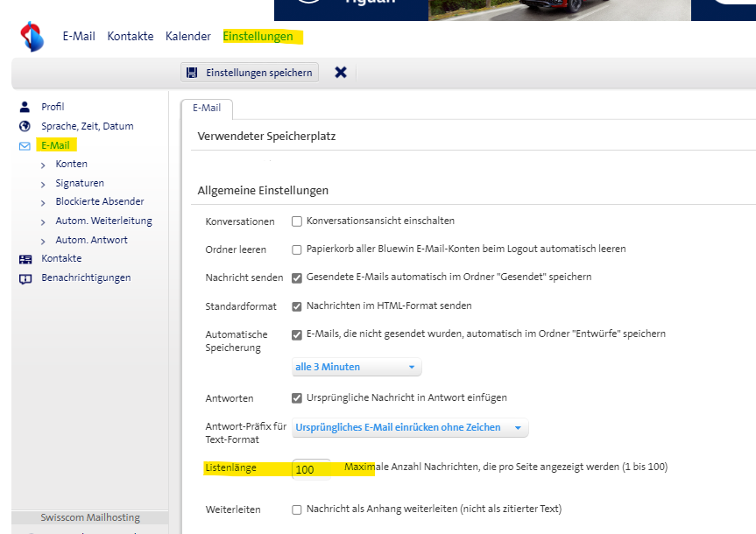
Task: Click the Benachrichtigungen notification icon
Action: pyautogui.click(x=25, y=278)
